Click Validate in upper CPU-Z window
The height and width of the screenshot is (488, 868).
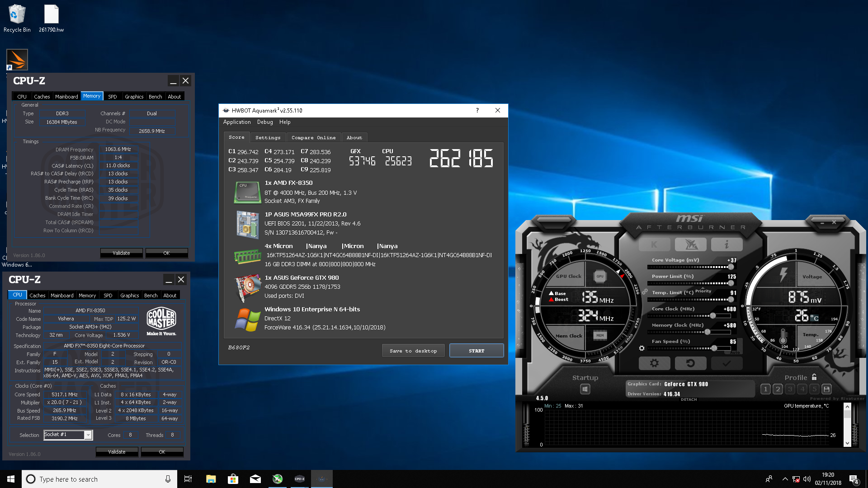(x=121, y=253)
